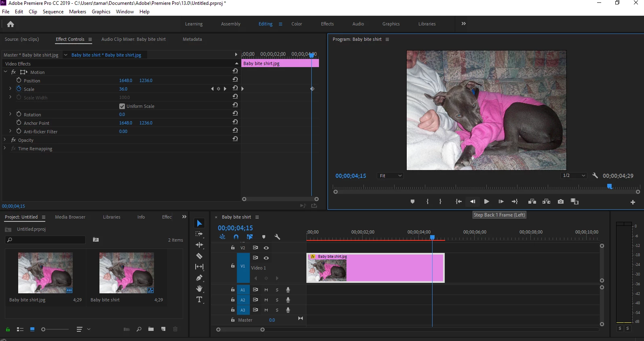Click Play button in Program monitor
The image size is (644, 341).
pos(487,202)
